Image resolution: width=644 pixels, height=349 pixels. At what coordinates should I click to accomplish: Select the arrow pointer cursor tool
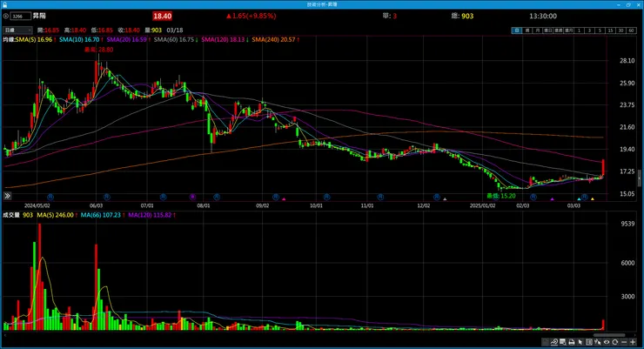(x=580, y=342)
